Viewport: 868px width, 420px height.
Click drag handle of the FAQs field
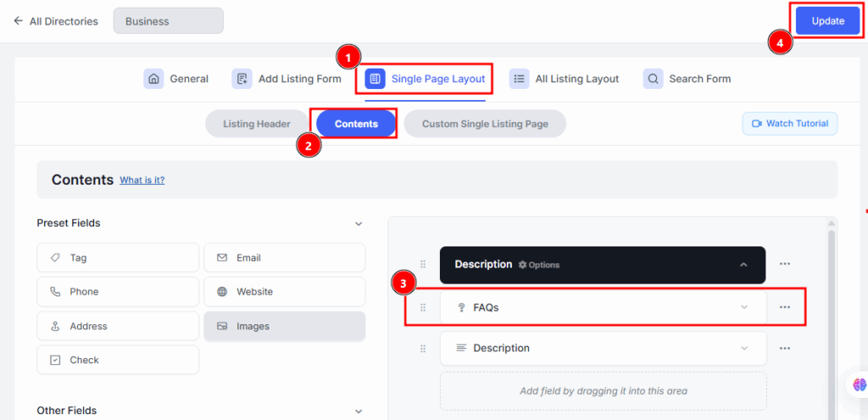pyautogui.click(x=423, y=307)
